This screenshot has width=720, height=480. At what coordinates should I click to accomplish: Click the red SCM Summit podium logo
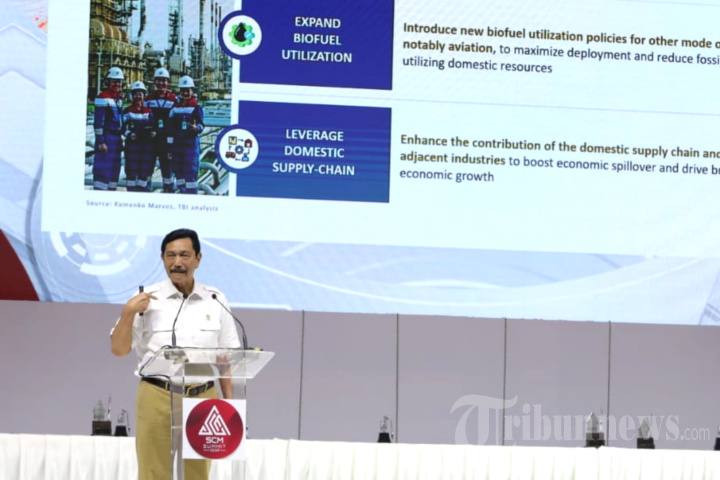214,428
